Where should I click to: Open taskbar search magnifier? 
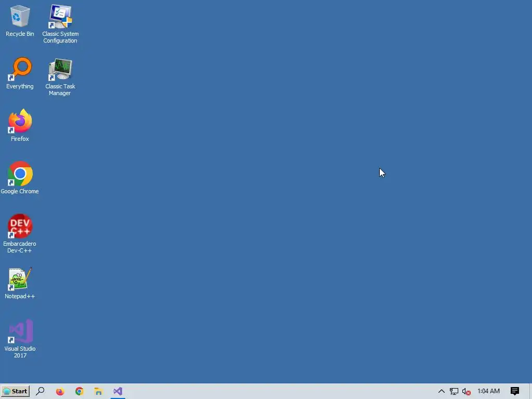(x=40, y=391)
